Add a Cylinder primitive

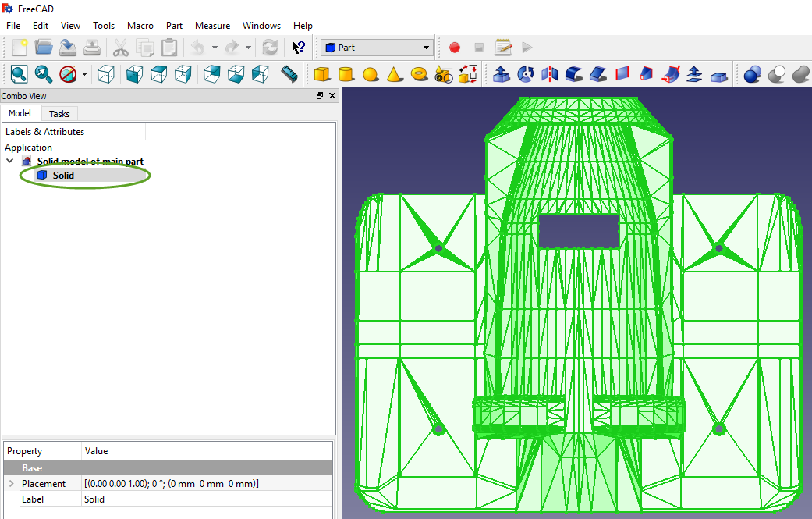click(x=345, y=73)
